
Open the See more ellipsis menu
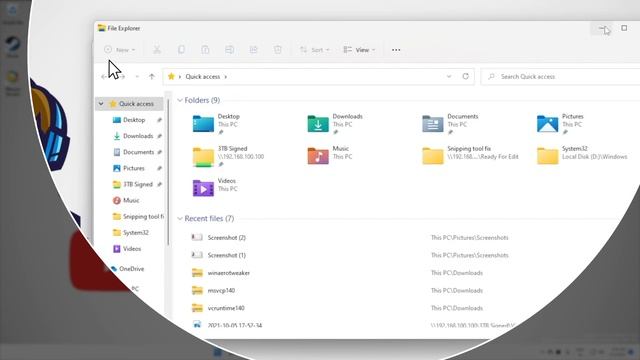pos(396,50)
